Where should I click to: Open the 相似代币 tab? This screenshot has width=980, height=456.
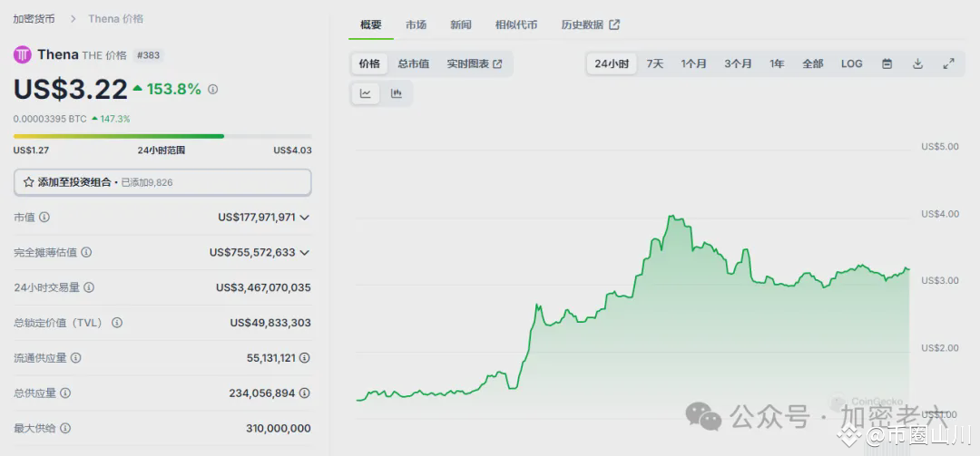pos(515,25)
